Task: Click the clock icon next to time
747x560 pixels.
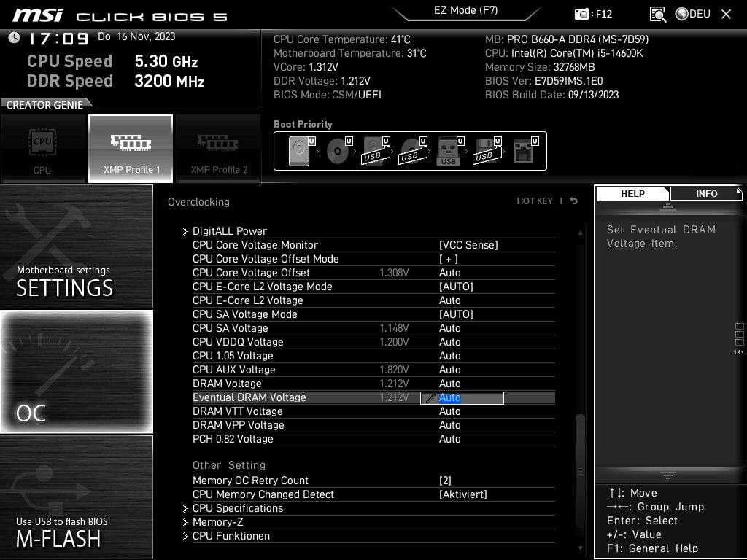Action: coord(15,37)
